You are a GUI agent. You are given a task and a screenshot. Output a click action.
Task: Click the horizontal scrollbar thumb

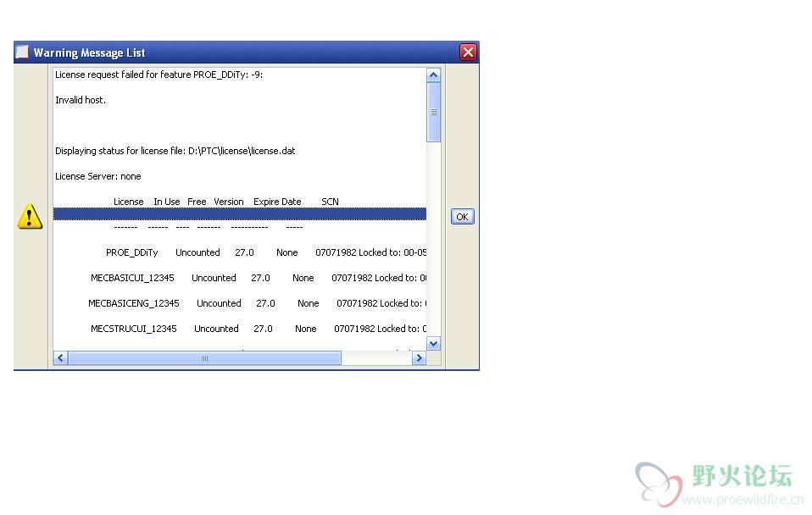pos(204,358)
